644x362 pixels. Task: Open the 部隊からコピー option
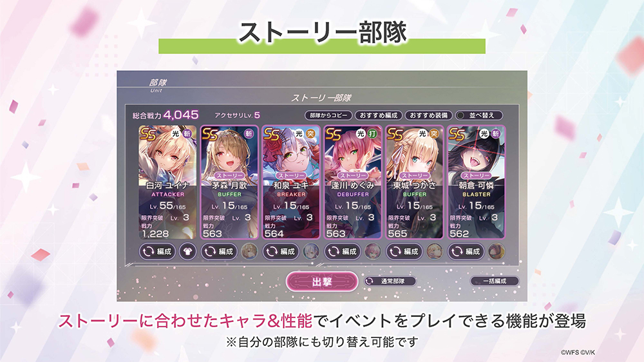point(328,115)
